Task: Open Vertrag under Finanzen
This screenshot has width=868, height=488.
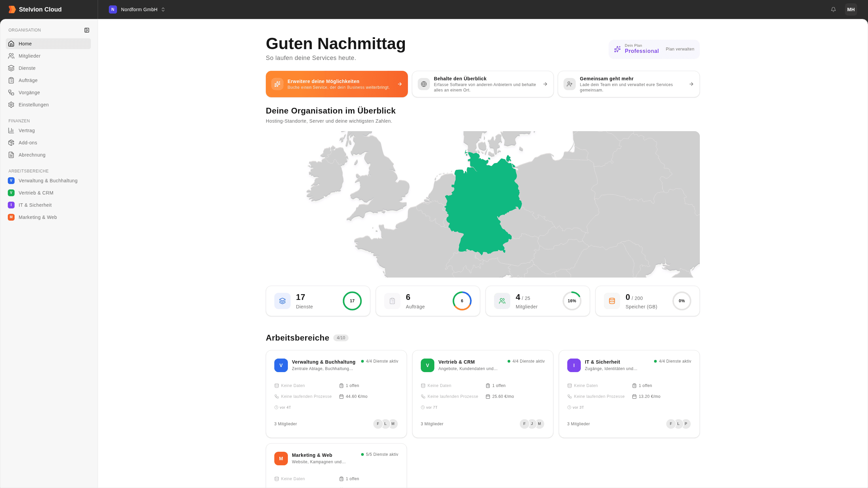Action: [48, 130]
